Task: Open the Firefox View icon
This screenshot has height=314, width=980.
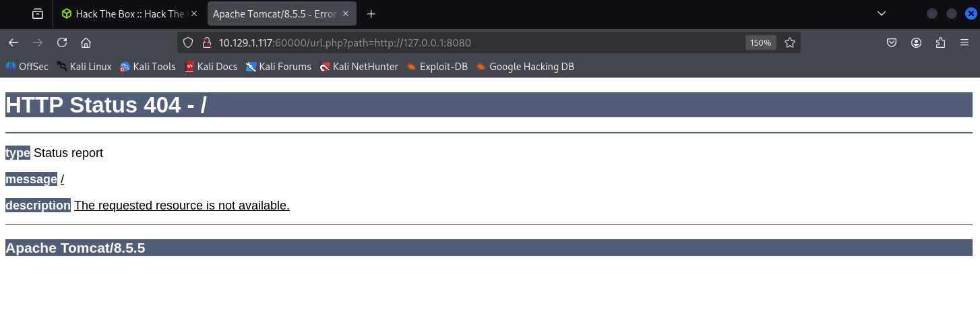Action: pos(38,13)
